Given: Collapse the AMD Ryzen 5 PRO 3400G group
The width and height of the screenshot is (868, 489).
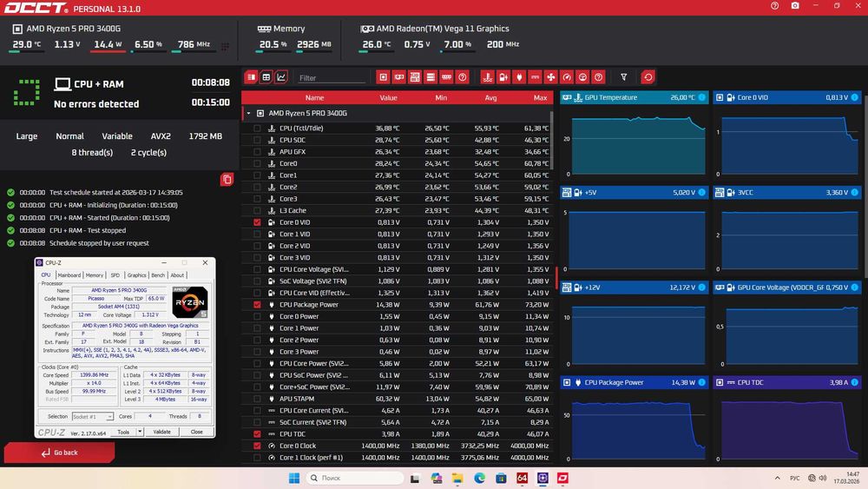Looking at the screenshot, I should click(248, 114).
